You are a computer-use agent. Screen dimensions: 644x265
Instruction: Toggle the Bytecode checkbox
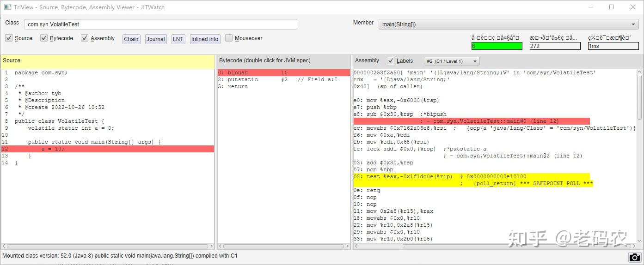coord(44,38)
